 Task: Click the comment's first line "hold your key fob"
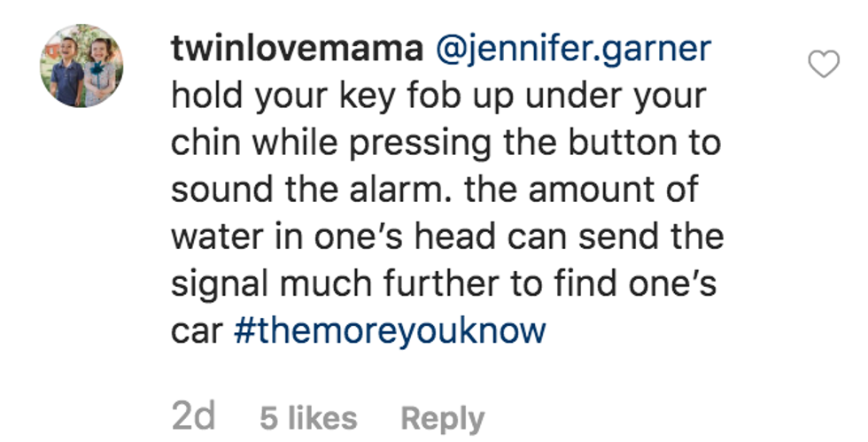click(438, 96)
